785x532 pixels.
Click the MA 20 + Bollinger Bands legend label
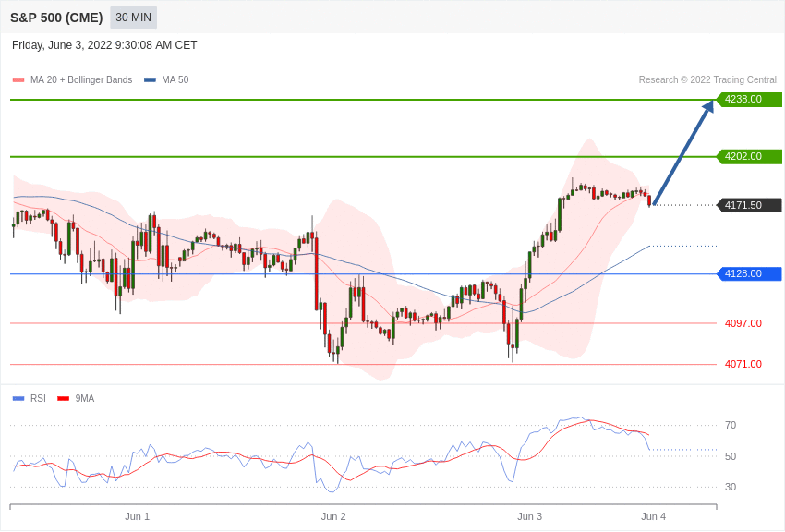81,79
